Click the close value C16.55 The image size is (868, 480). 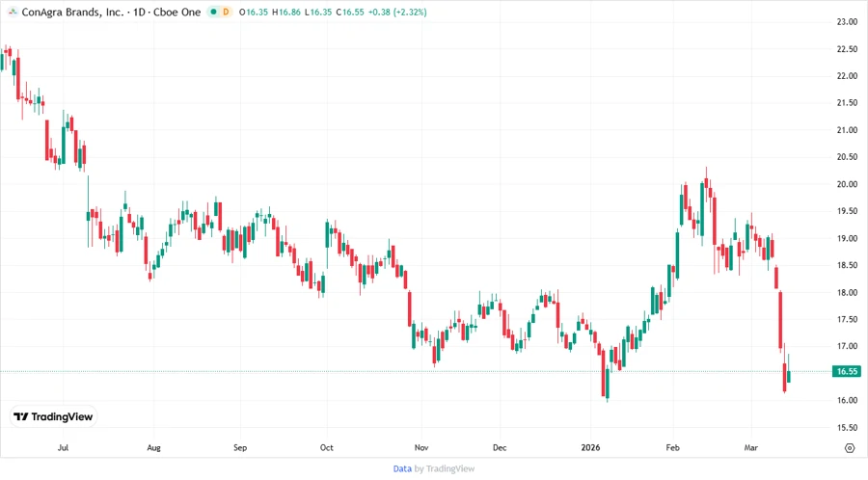[x=350, y=12]
